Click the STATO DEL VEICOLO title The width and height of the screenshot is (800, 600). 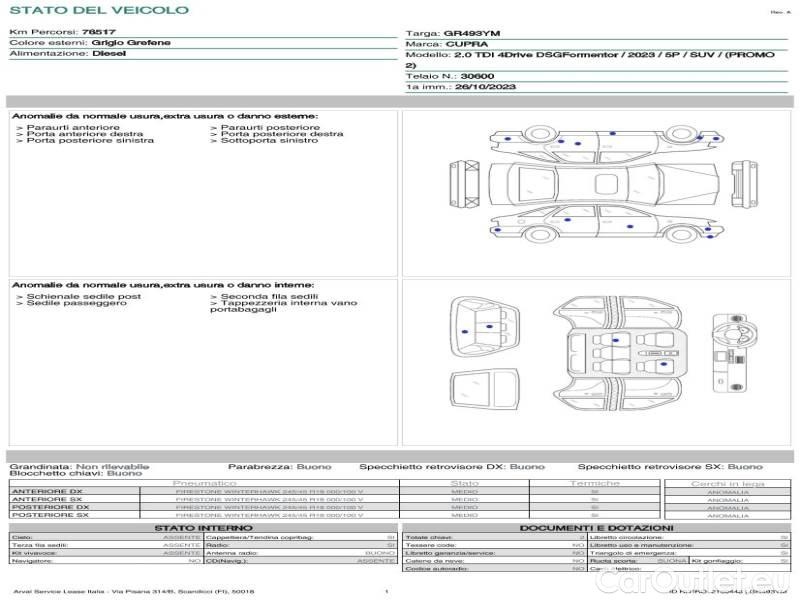tap(98, 10)
